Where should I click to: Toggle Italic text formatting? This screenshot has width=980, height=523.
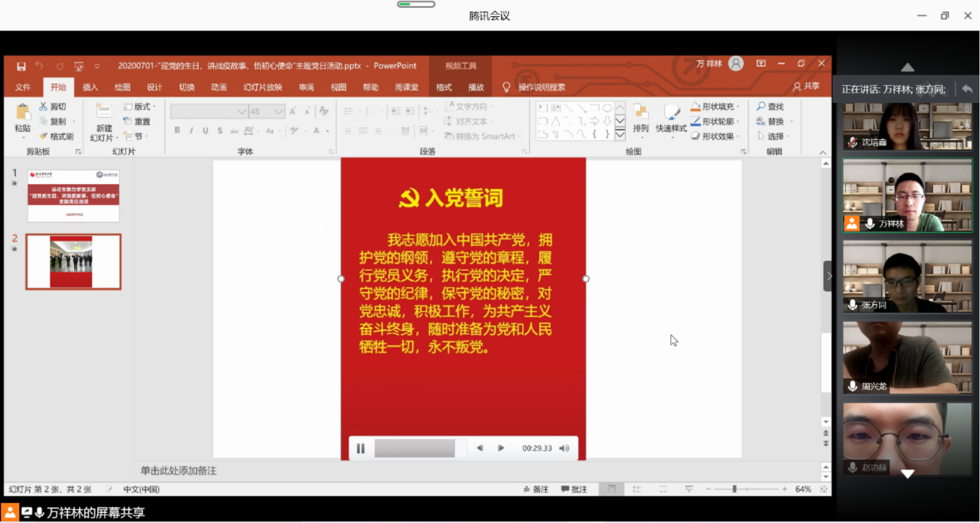[191, 130]
